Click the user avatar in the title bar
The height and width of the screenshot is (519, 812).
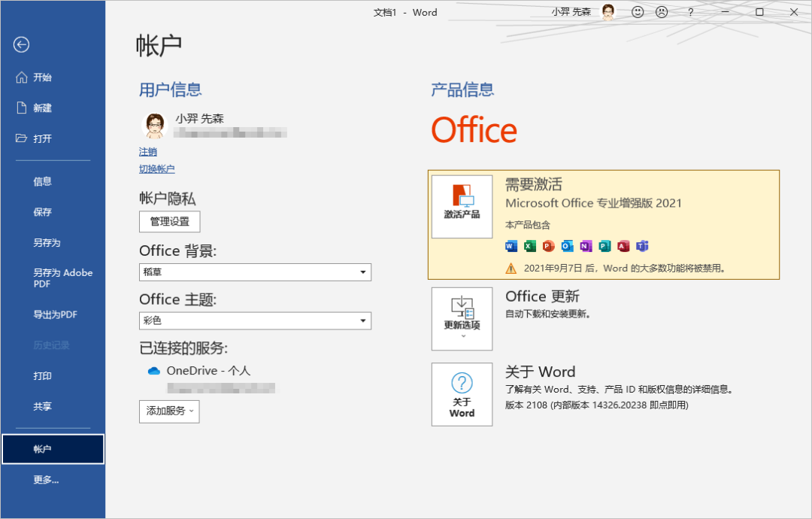click(x=608, y=12)
